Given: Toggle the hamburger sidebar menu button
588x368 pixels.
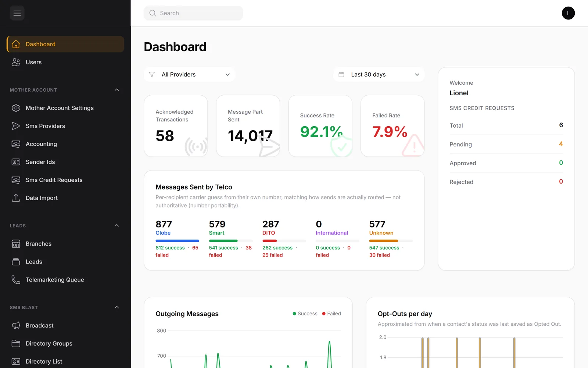Looking at the screenshot, I should click(17, 13).
